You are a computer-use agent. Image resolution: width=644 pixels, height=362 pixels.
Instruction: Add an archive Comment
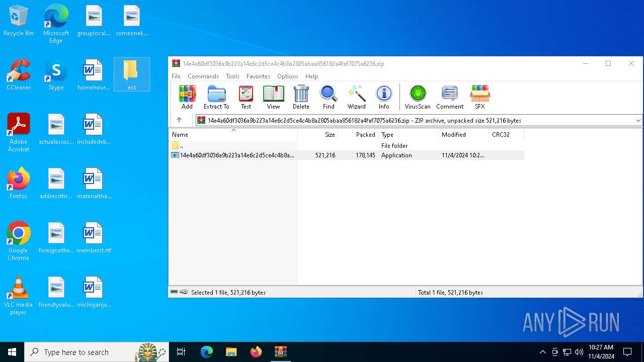[450, 97]
